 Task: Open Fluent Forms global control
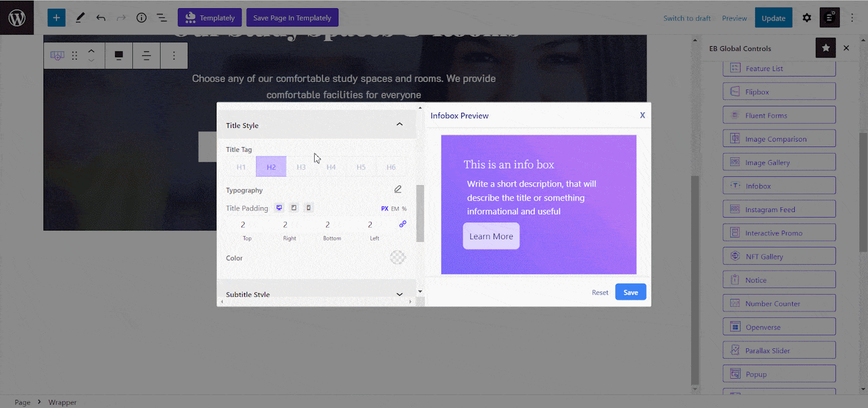pos(779,115)
